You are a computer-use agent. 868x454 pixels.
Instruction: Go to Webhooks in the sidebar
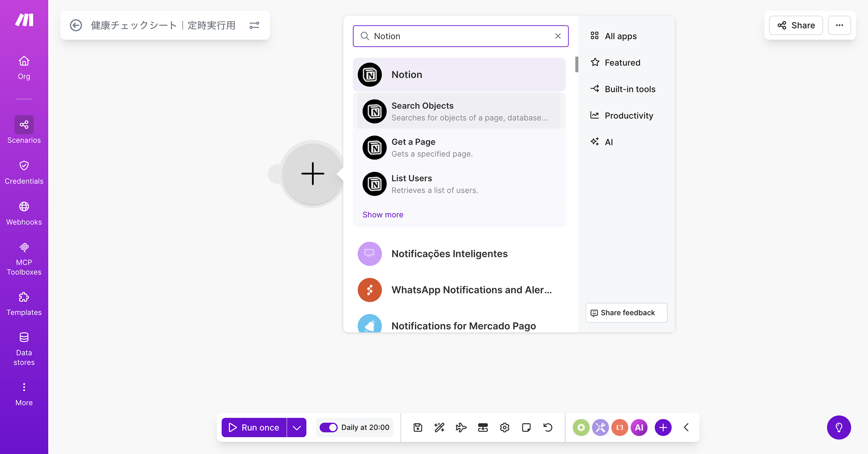(24, 214)
